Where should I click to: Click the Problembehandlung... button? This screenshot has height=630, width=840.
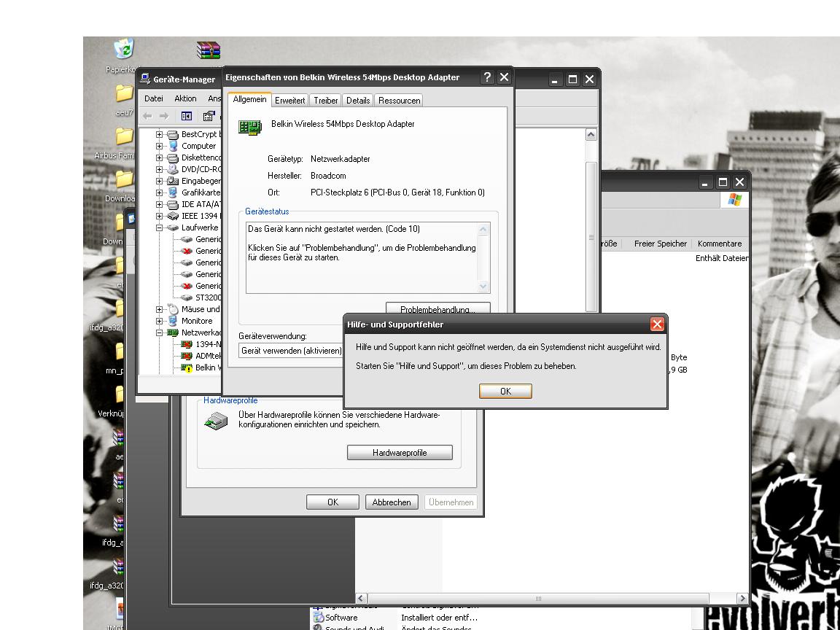(x=437, y=309)
